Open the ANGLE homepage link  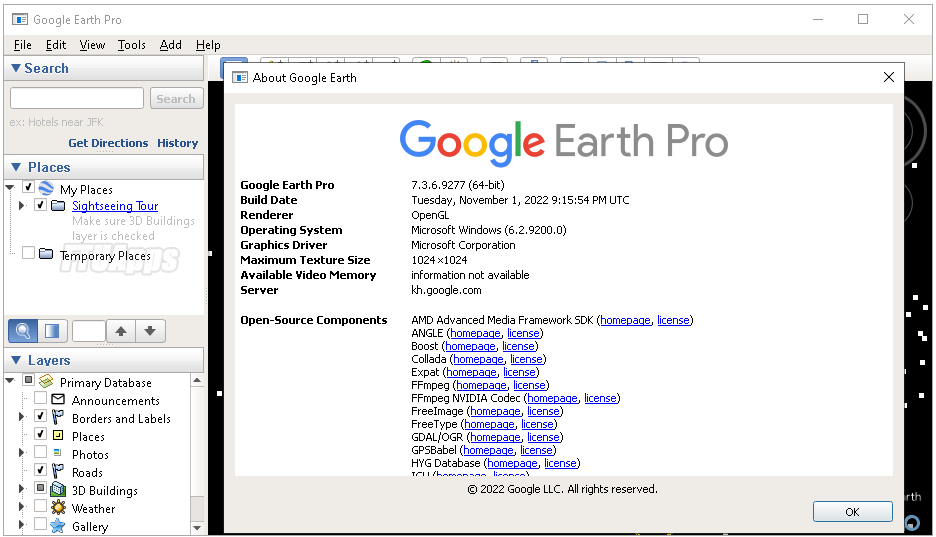(x=475, y=334)
